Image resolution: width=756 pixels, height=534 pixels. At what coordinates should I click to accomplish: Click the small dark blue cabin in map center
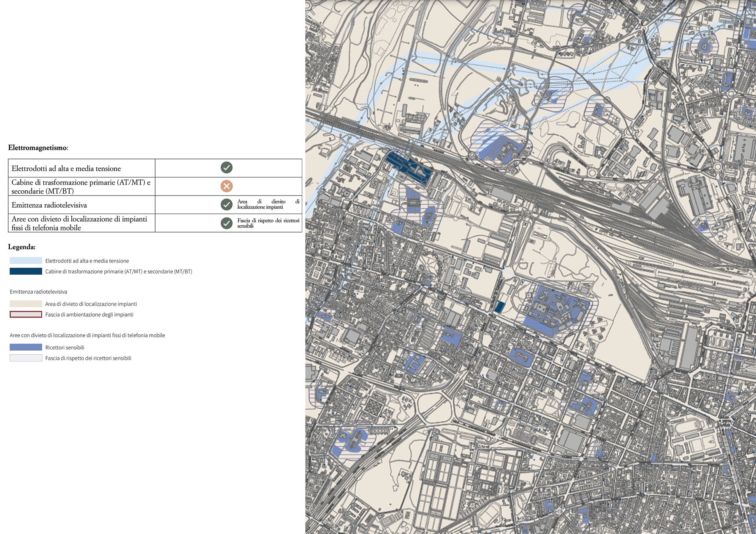[x=499, y=307]
